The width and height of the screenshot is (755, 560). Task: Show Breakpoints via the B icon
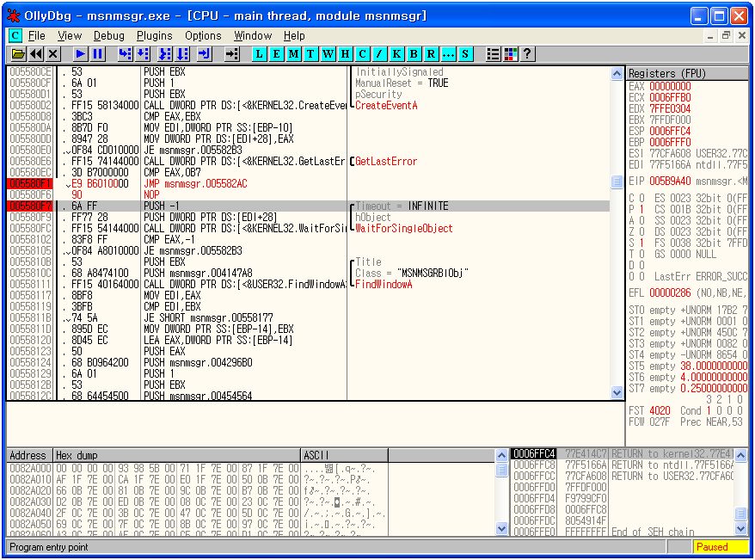414,54
